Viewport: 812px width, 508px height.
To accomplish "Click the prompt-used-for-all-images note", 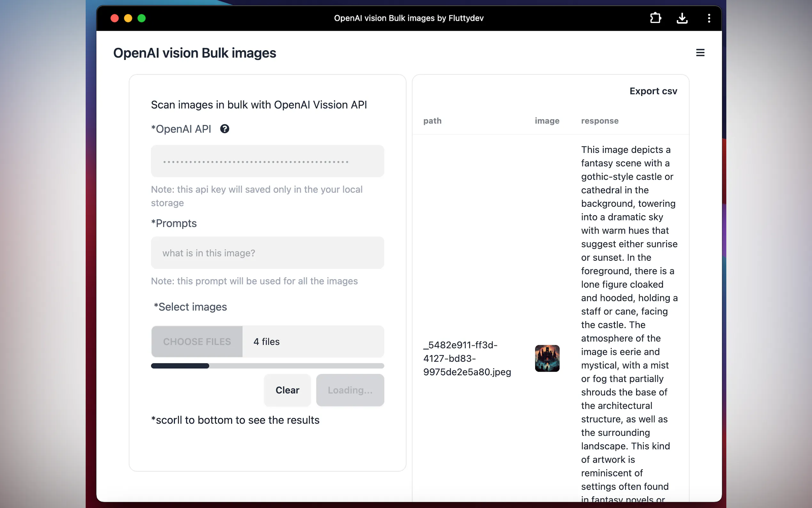I will coord(254,281).
